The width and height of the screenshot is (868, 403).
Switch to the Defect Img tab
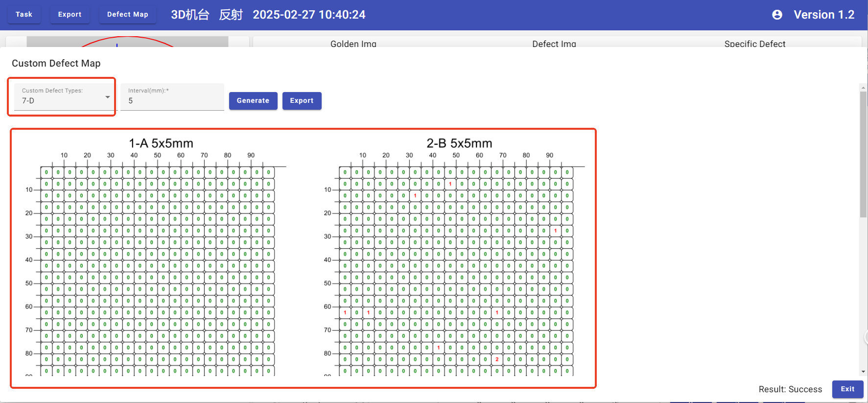coord(554,44)
